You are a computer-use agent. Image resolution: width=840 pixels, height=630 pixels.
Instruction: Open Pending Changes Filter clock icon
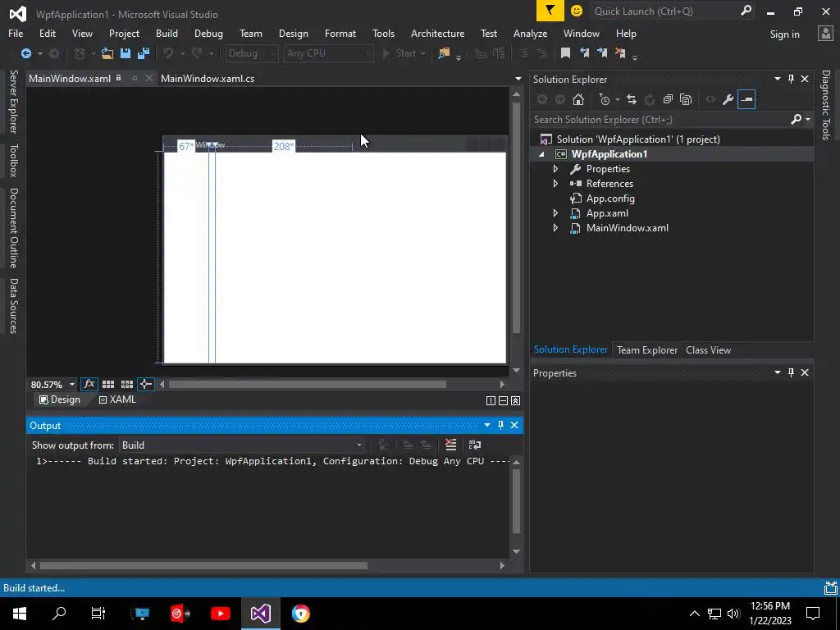tap(605, 99)
